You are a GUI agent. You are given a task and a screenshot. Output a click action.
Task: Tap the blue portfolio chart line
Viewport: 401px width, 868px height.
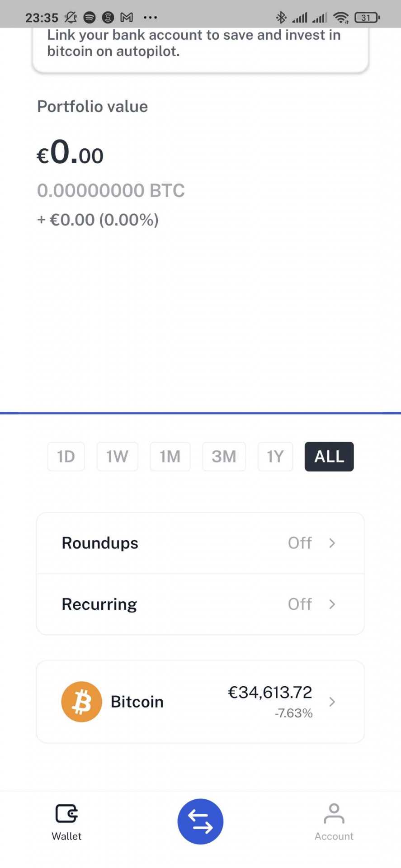point(200,413)
